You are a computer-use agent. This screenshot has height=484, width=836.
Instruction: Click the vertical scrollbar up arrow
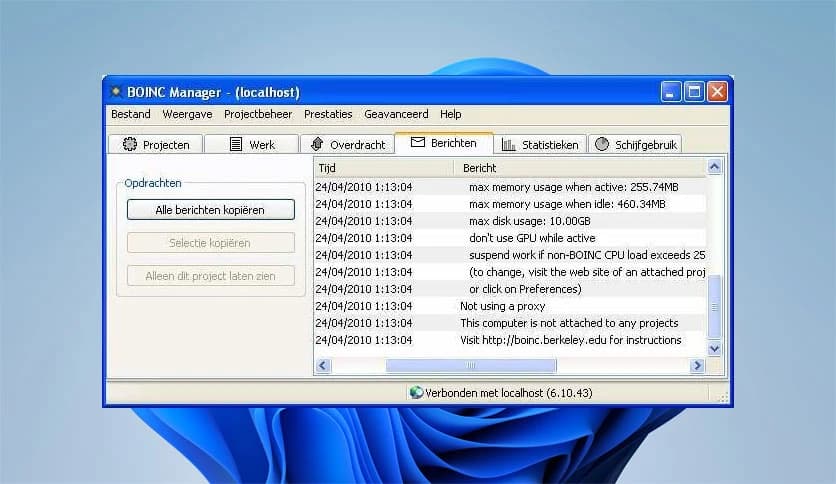pos(714,167)
